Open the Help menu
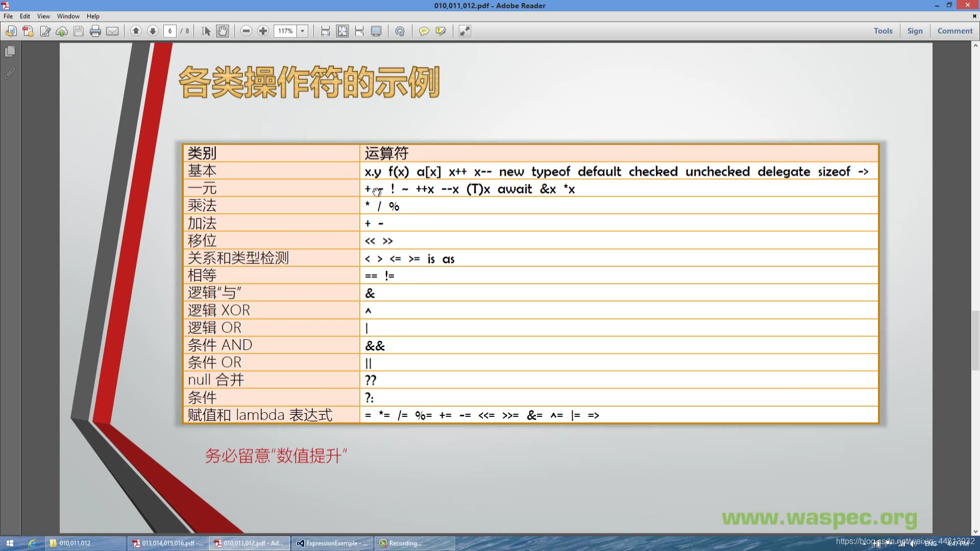The width and height of the screenshot is (980, 551). click(93, 16)
